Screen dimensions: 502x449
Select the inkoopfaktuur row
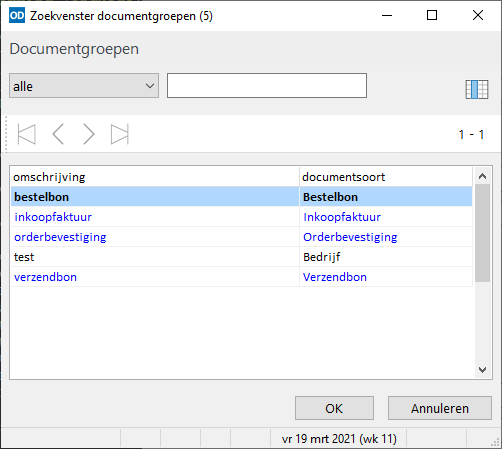click(x=242, y=217)
